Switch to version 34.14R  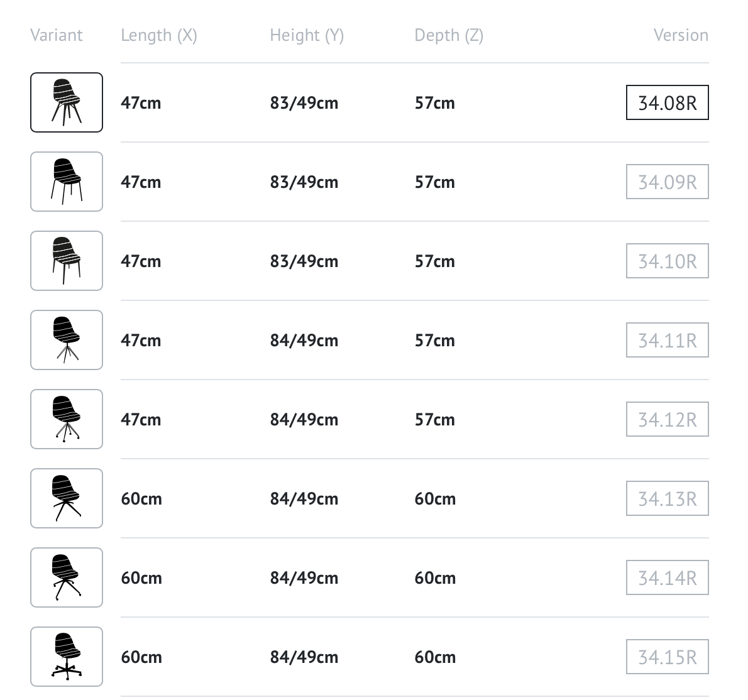668,577
